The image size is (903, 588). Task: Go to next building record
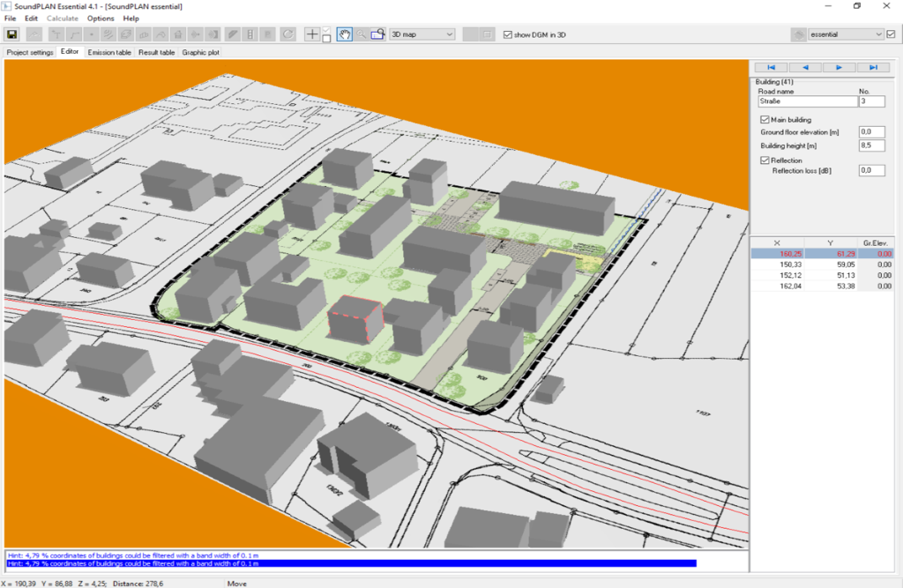839,67
